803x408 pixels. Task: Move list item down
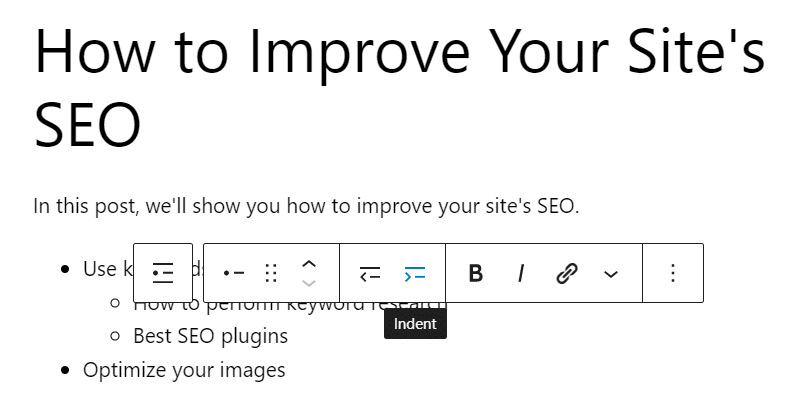tap(309, 284)
